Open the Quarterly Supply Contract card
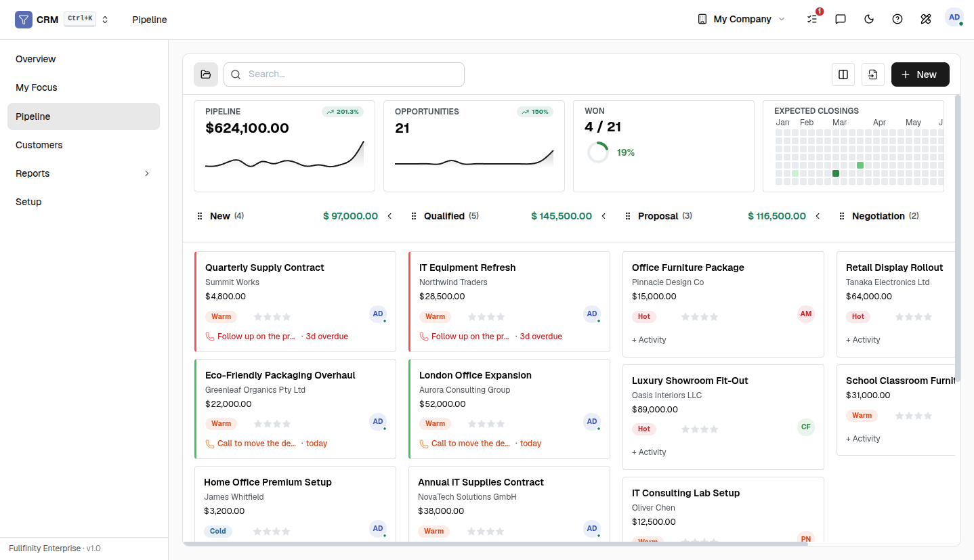The width and height of the screenshot is (974, 560). tap(295, 302)
